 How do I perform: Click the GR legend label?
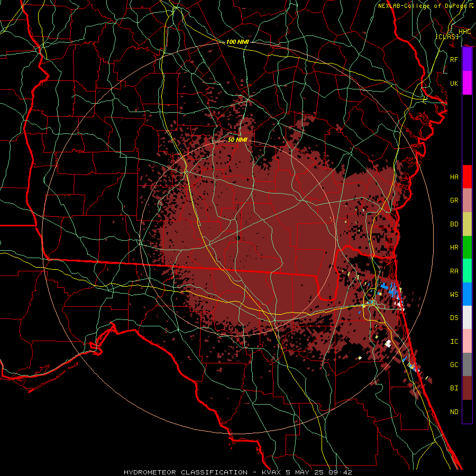454,200
